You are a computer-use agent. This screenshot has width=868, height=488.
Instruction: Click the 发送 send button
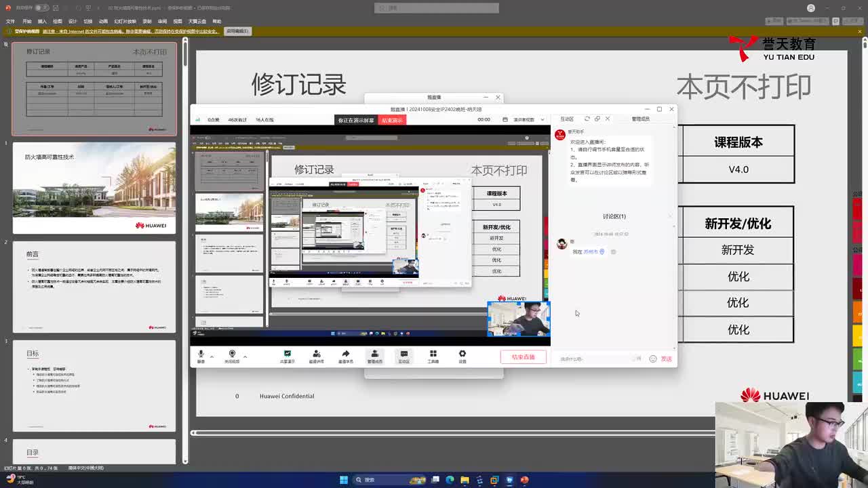667,359
